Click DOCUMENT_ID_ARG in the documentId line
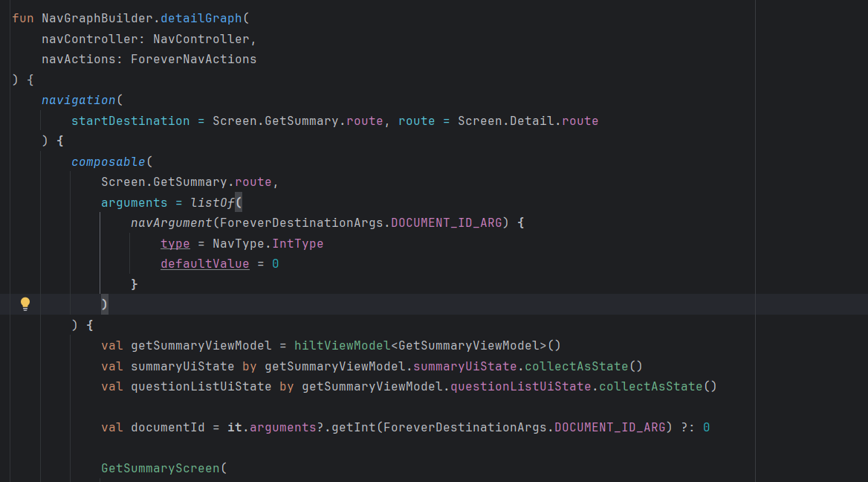The width and height of the screenshot is (868, 482). [609, 427]
